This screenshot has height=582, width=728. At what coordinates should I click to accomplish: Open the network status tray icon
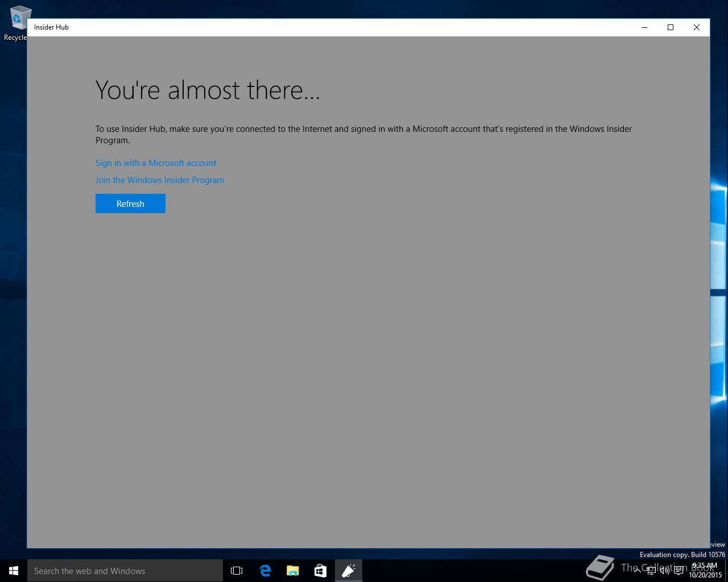click(x=651, y=571)
